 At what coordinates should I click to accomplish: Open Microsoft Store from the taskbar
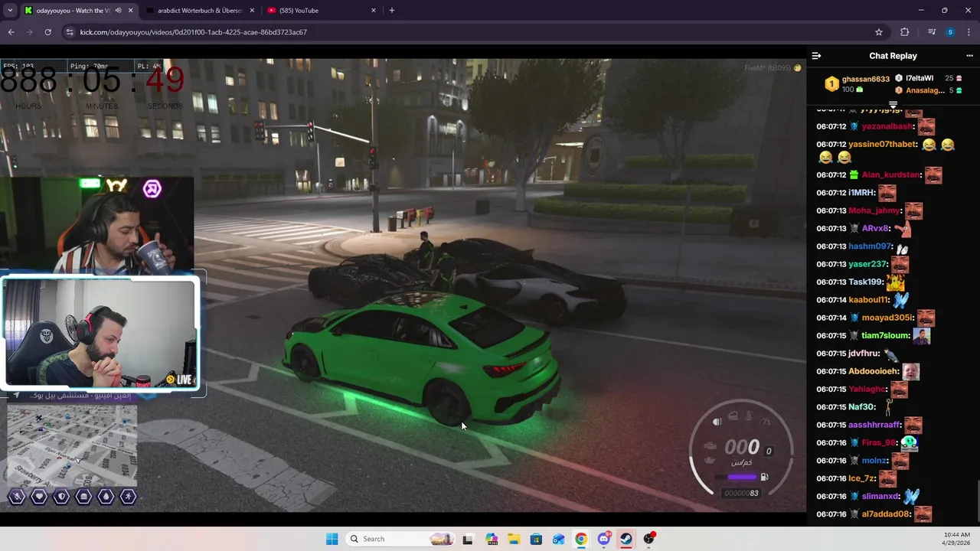click(x=536, y=539)
